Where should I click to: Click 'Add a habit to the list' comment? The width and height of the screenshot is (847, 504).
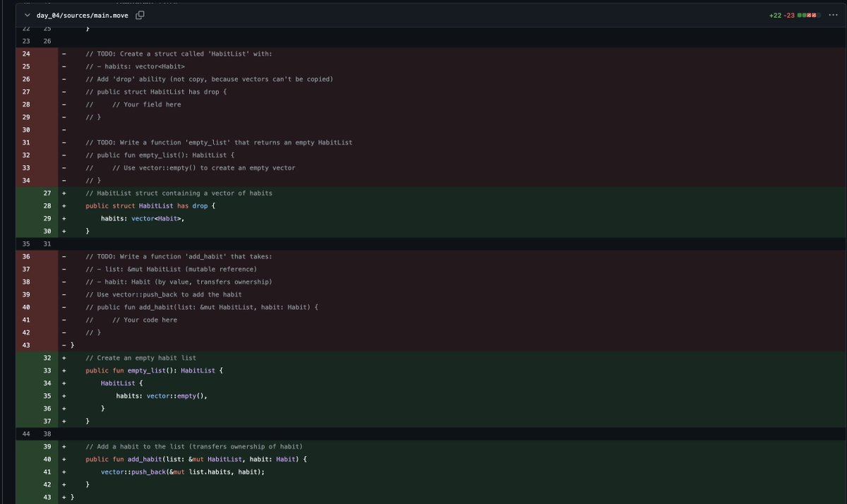(x=194, y=448)
